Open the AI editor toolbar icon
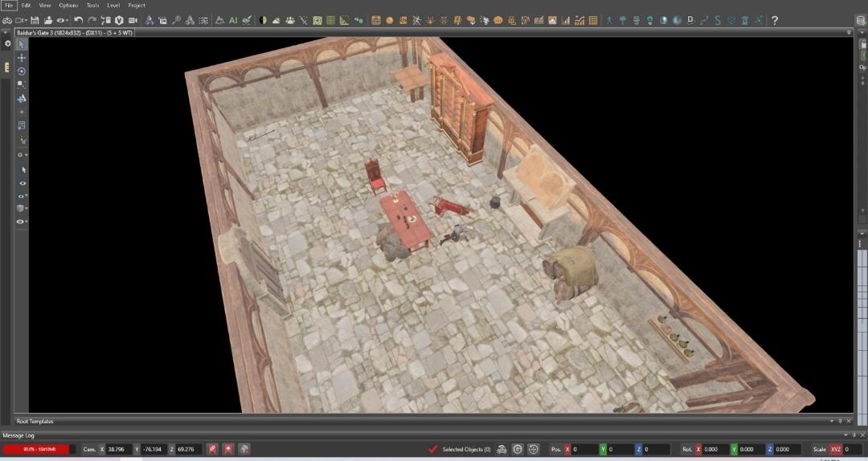 coord(233,20)
